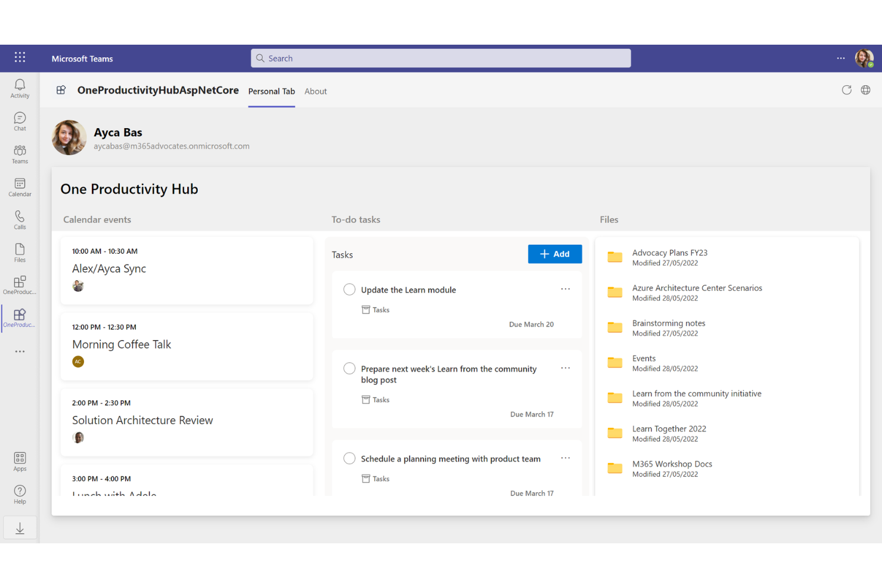Click the 'One Productivity Hub' heading
Screen dimensions: 882x588
pos(129,189)
